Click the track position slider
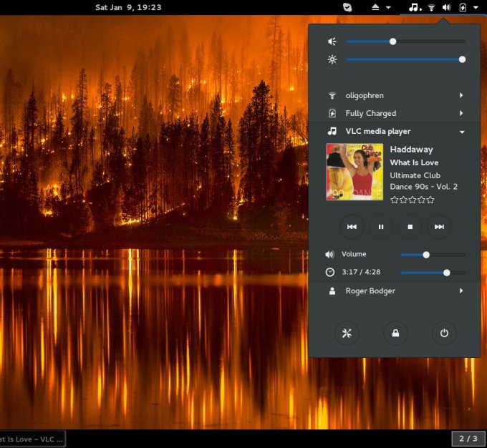This screenshot has width=487, height=448. click(x=433, y=273)
